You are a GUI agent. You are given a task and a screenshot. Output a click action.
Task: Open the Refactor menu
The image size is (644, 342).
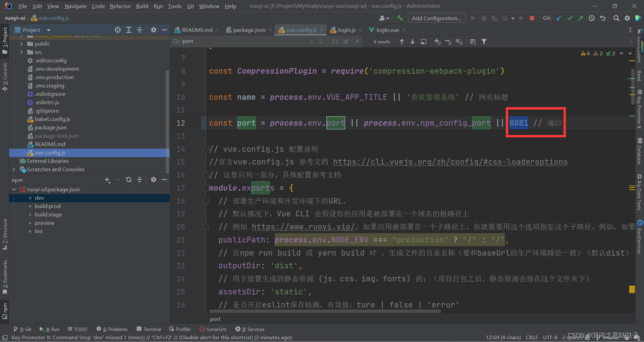[x=120, y=6]
